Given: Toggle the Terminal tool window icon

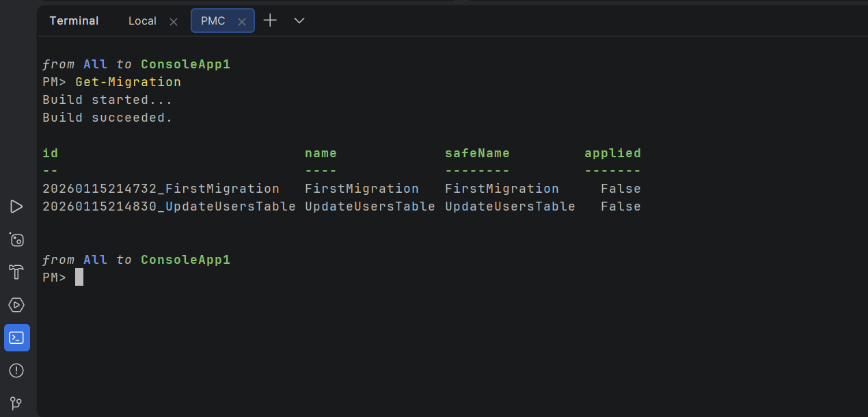Looking at the screenshot, I should [x=16, y=338].
